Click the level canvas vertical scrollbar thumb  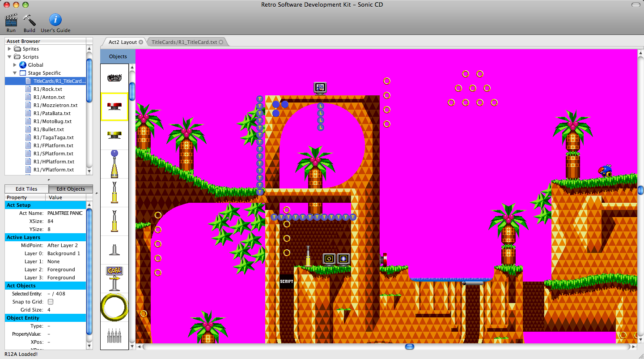tap(640, 191)
